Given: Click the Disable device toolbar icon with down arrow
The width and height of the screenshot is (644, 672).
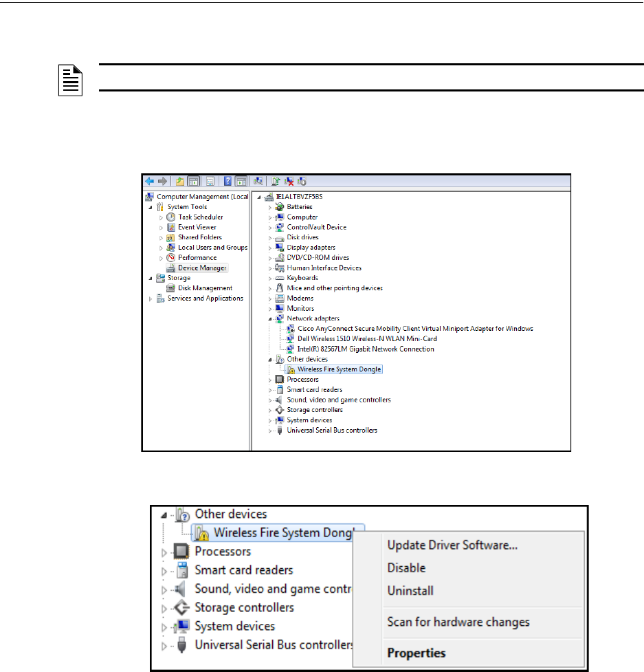Looking at the screenshot, I should (x=302, y=182).
